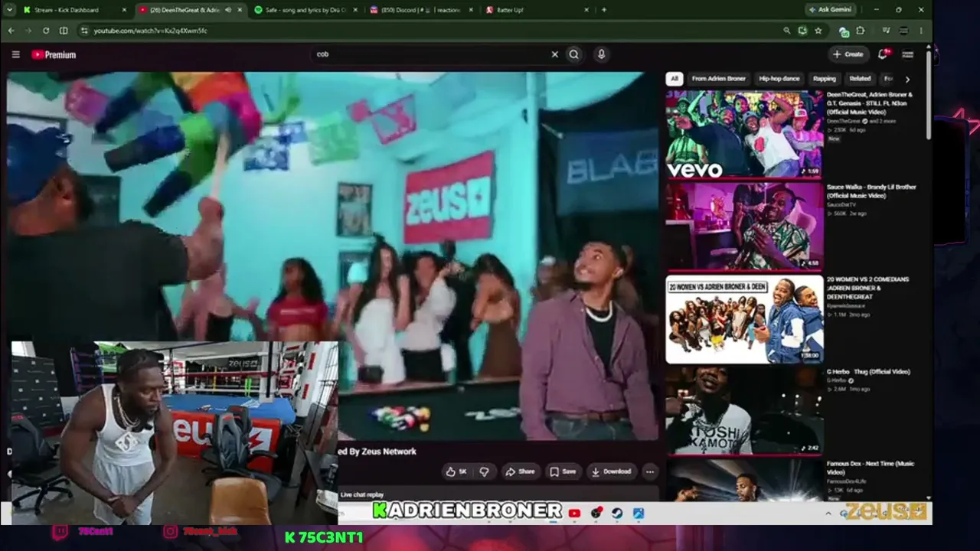
Task: Switch to the Discord tab
Action: point(420,10)
